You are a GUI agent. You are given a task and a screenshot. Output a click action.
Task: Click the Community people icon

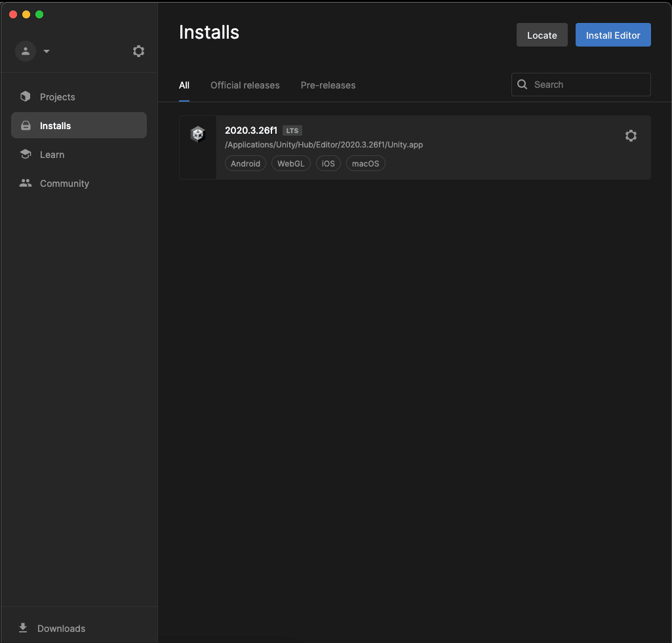pyautogui.click(x=26, y=183)
